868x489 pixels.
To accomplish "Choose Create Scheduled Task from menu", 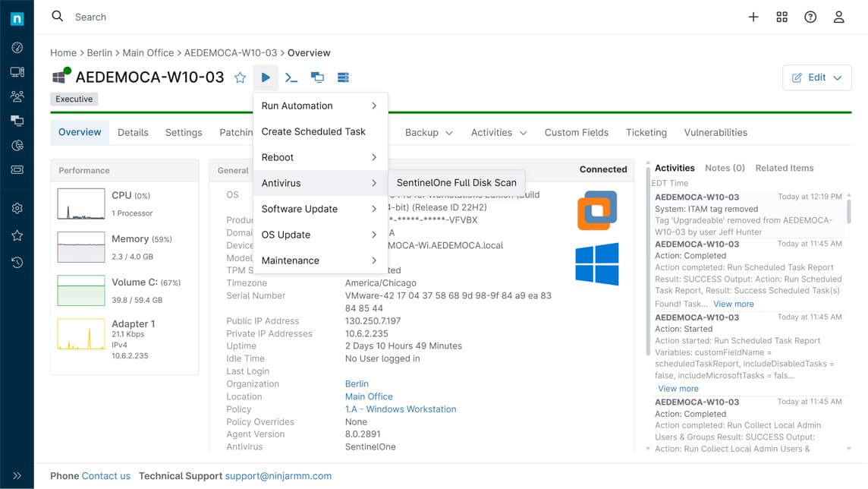I will [313, 131].
